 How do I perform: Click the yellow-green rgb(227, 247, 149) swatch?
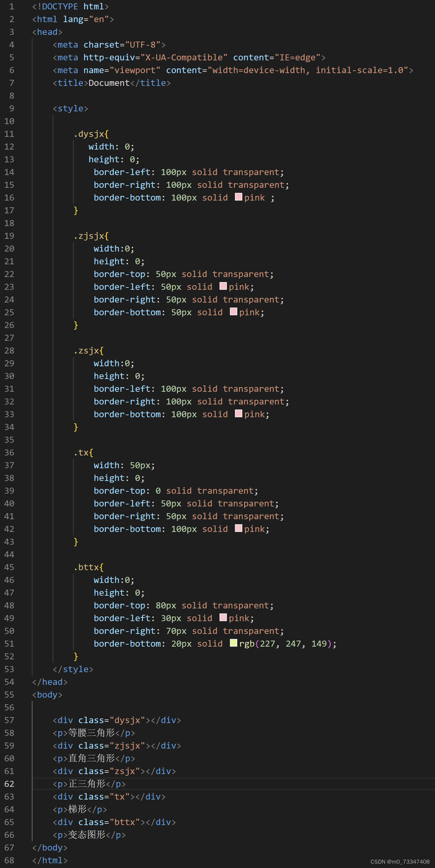coord(233,643)
